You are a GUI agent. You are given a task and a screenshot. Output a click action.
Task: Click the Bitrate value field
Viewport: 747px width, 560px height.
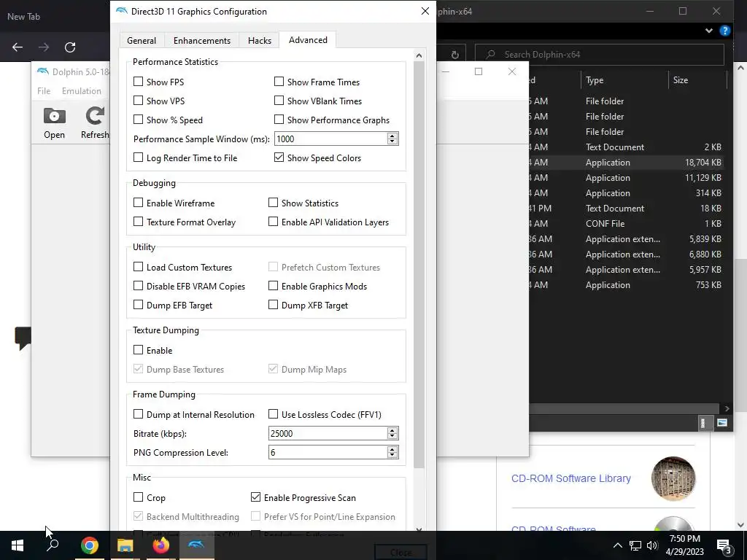328,433
